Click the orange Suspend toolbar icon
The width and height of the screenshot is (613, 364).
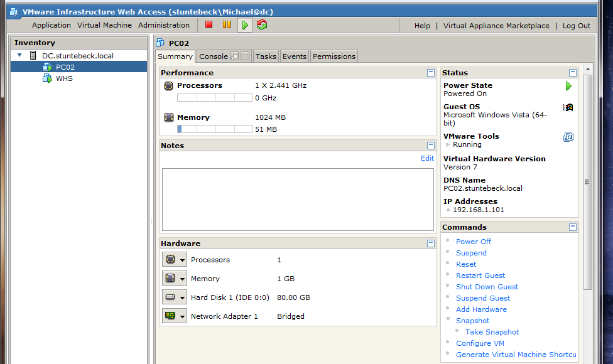(227, 25)
